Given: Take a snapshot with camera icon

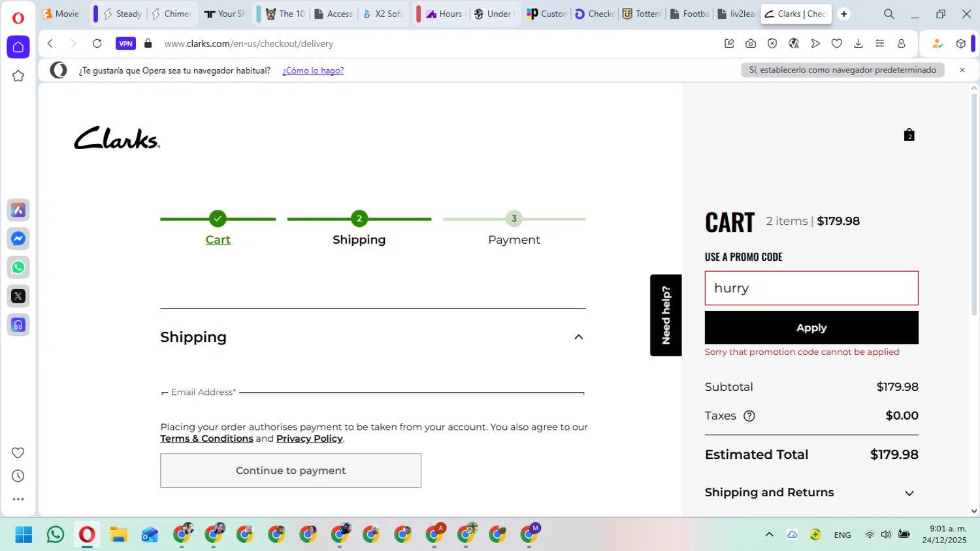Looking at the screenshot, I should tap(751, 44).
